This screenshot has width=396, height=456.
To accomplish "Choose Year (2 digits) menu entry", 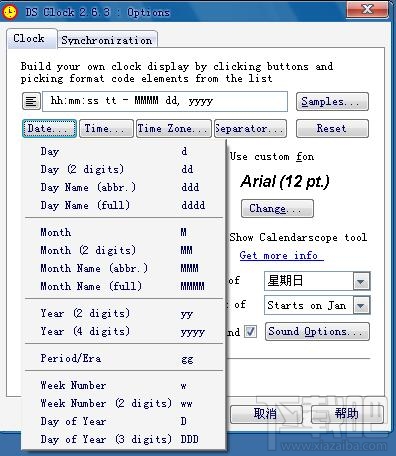I will tap(124, 313).
